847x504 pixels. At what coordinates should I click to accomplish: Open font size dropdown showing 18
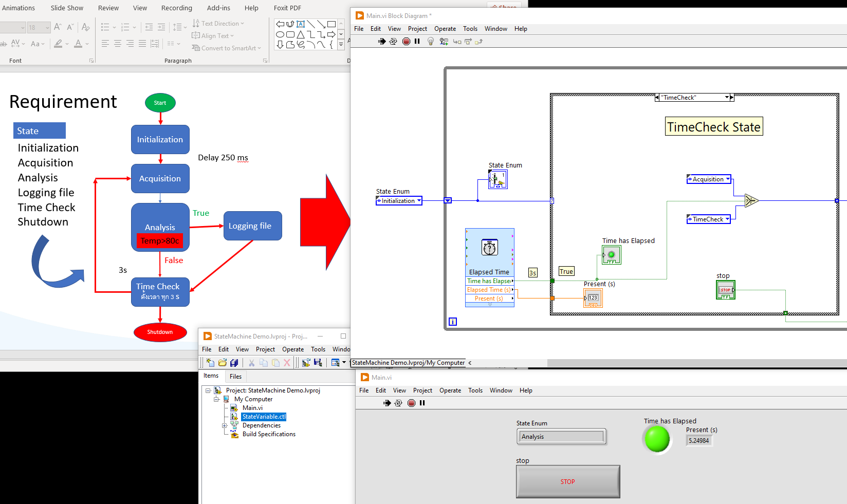47,27
